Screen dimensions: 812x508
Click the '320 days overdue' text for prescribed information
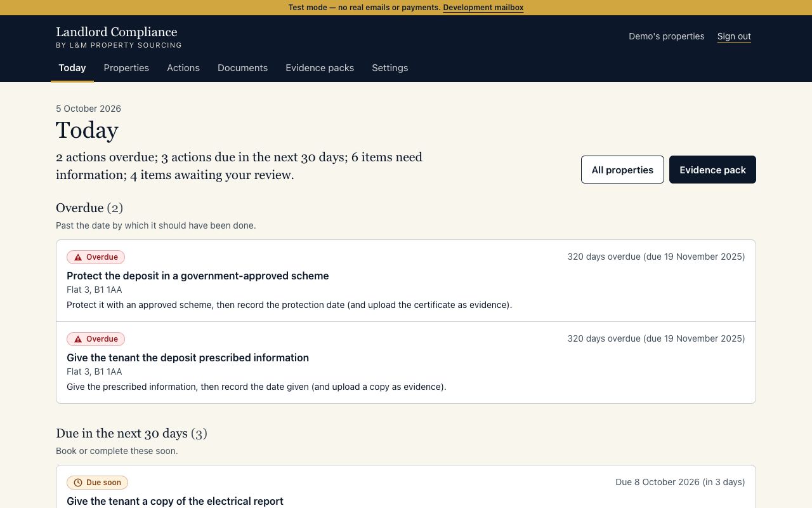click(656, 338)
